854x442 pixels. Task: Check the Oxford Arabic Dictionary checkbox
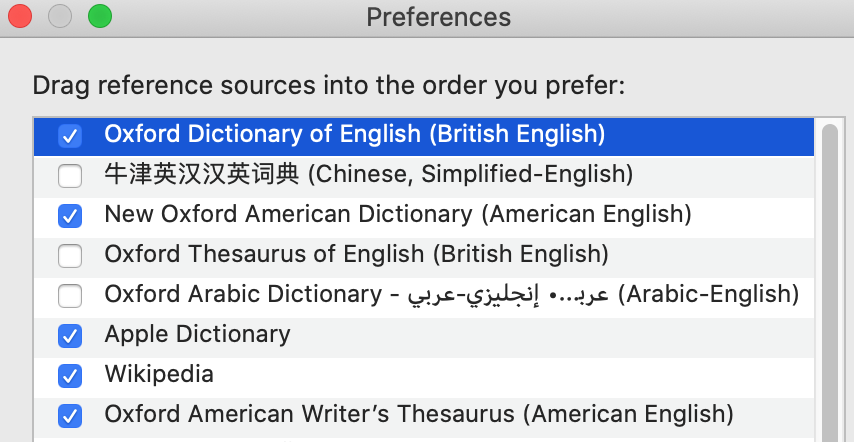[x=70, y=295]
